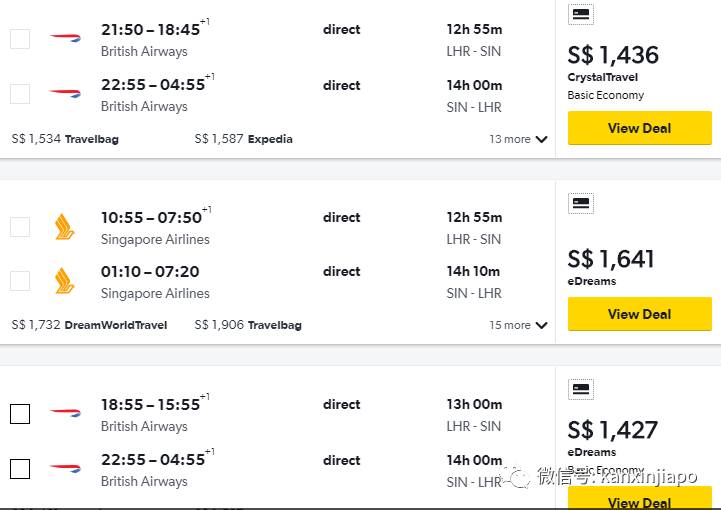Screen dimensions: 721x510
Task: Open the S$ 1,534 Travelbag offer
Action: pos(65,139)
